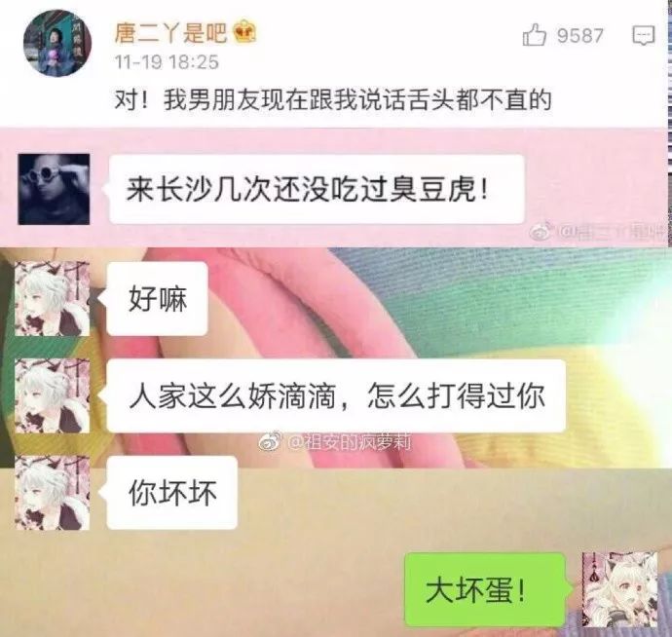Like the comment with 9587 thumbs up
Screen dimensions: 672x637
(534, 35)
